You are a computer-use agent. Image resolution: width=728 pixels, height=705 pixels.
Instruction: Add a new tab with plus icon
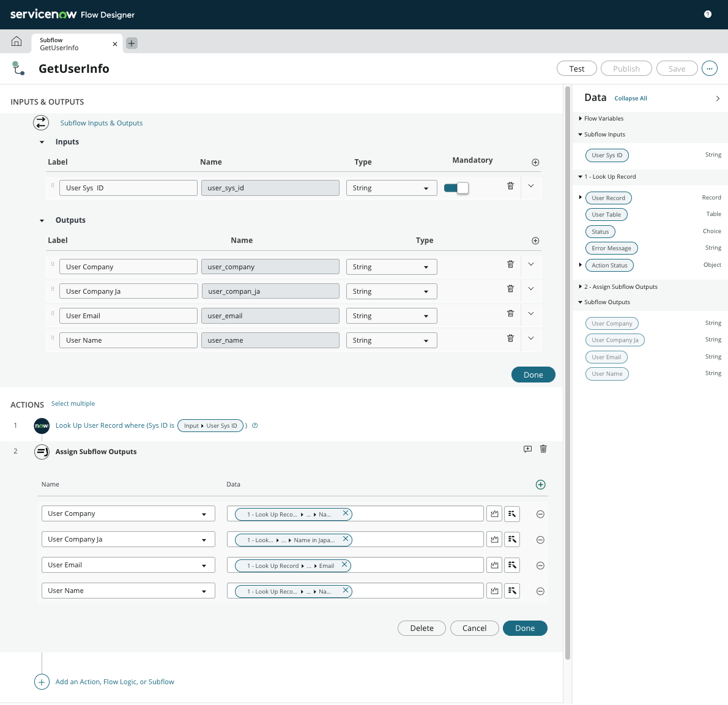(x=132, y=43)
